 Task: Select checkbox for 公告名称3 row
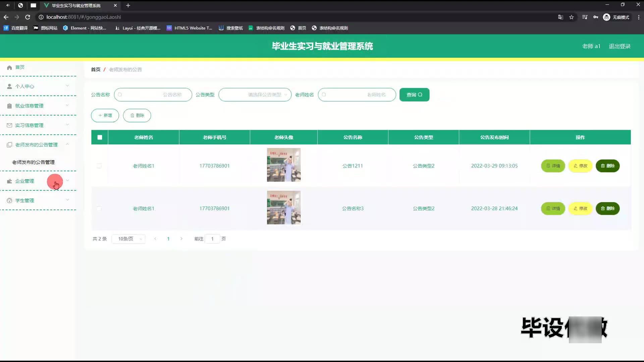tap(99, 208)
